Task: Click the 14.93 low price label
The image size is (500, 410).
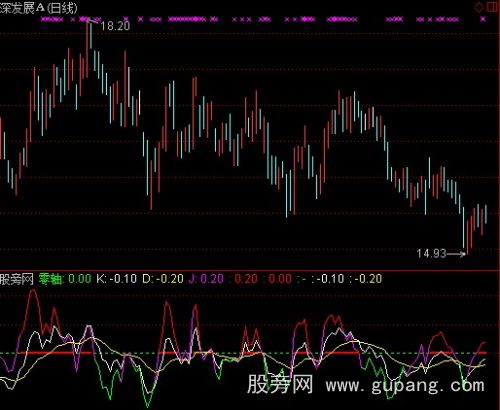Action: pyautogui.click(x=431, y=254)
